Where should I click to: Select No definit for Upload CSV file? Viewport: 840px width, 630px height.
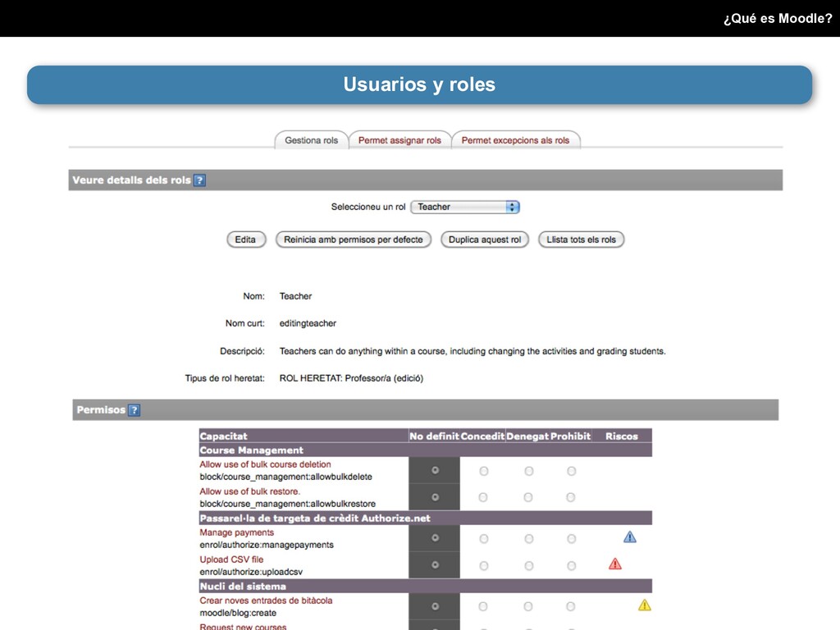435,565
